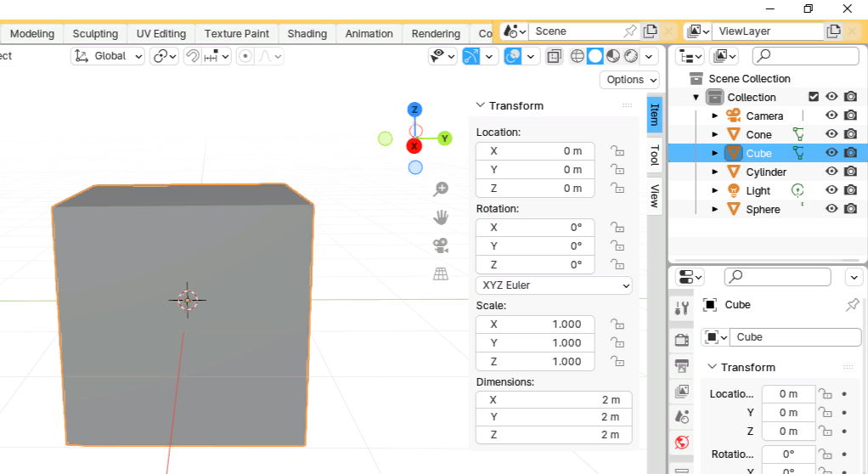
Task: Expand the Camera item in outliner
Action: [714, 116]
